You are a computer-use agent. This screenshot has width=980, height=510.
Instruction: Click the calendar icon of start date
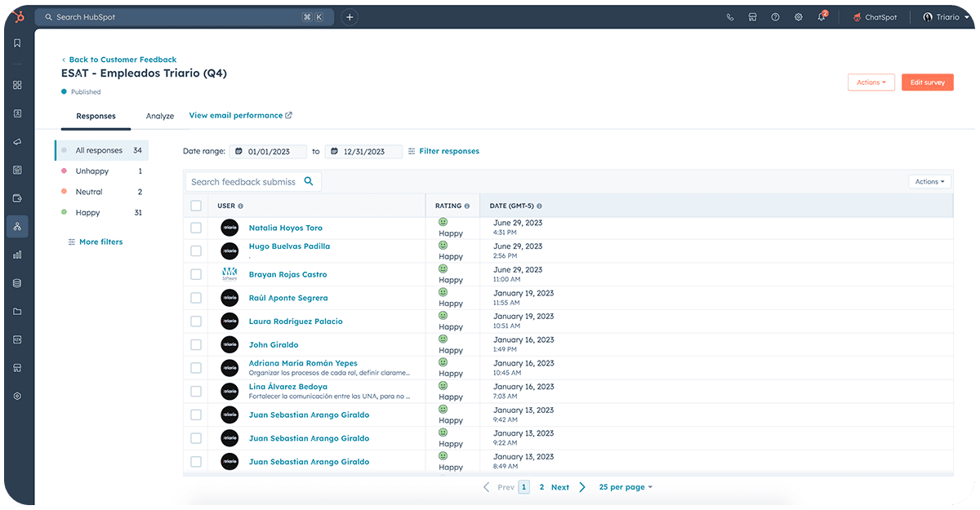(x=239, y=152)
